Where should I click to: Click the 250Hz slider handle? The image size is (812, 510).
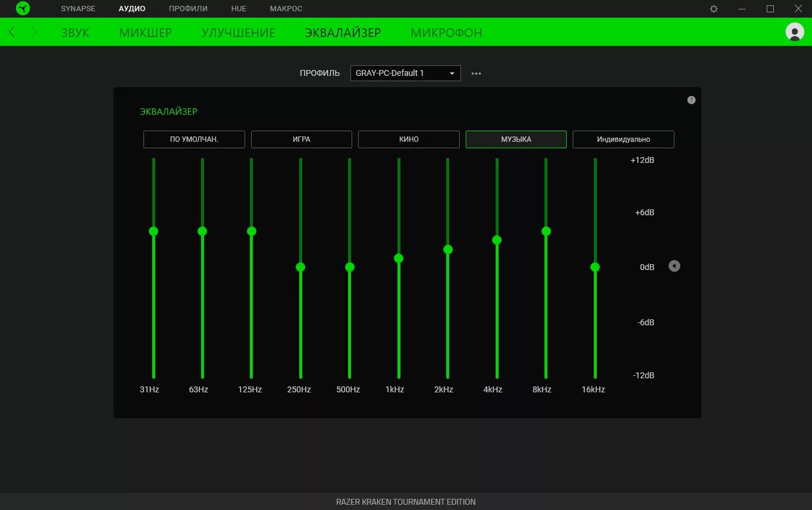(300, 267)
